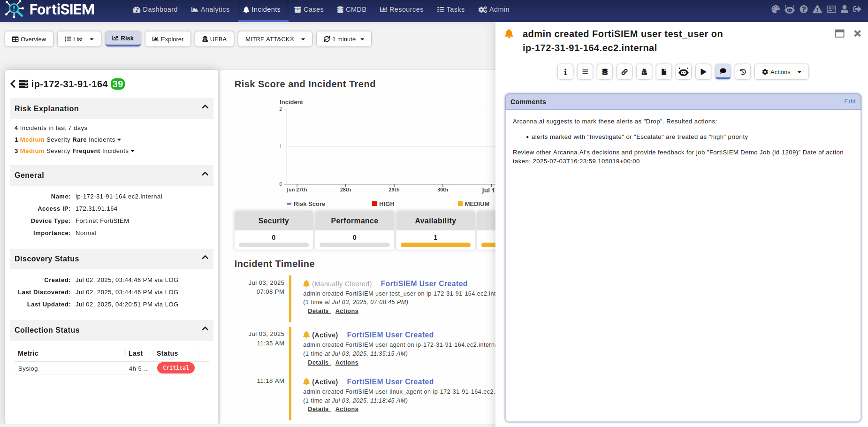Image resolution: width=868 pixels, height=427 pixels.
Task: Select the Performance category card
Action: (x=355, y=230)
